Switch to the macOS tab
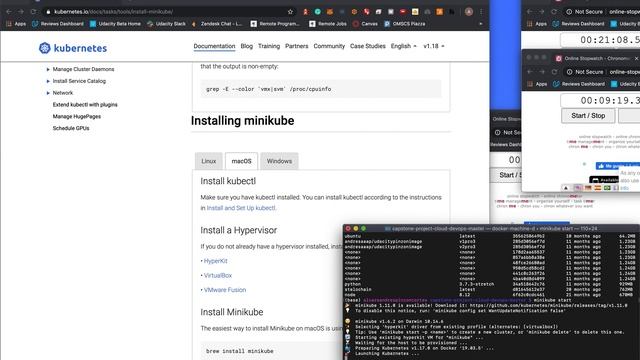The image size is (640, 360). (x=241, y=161)
